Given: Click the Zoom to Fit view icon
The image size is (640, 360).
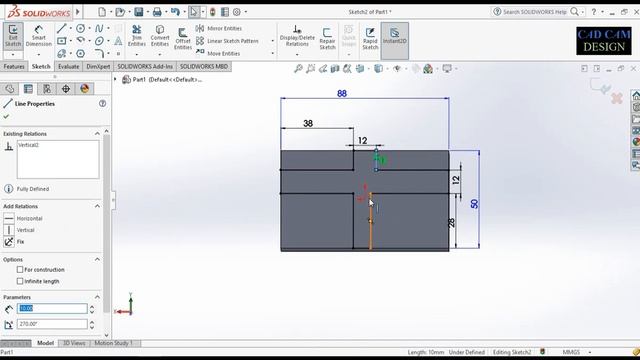Looking at the screenshot, I should (x=298, y=69).
